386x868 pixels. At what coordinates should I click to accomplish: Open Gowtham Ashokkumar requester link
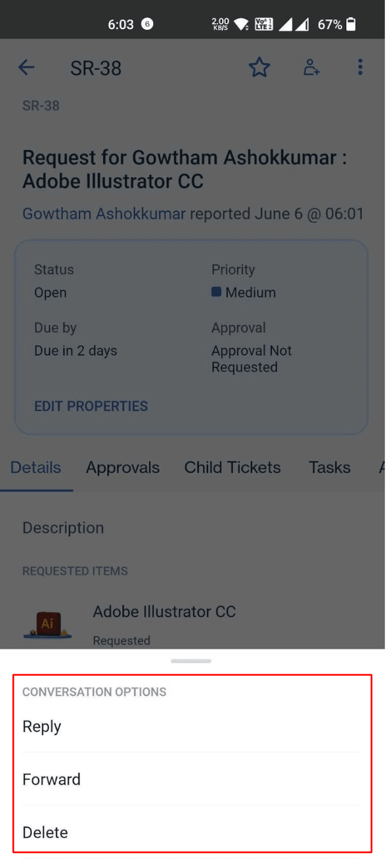tap(104, 214)
